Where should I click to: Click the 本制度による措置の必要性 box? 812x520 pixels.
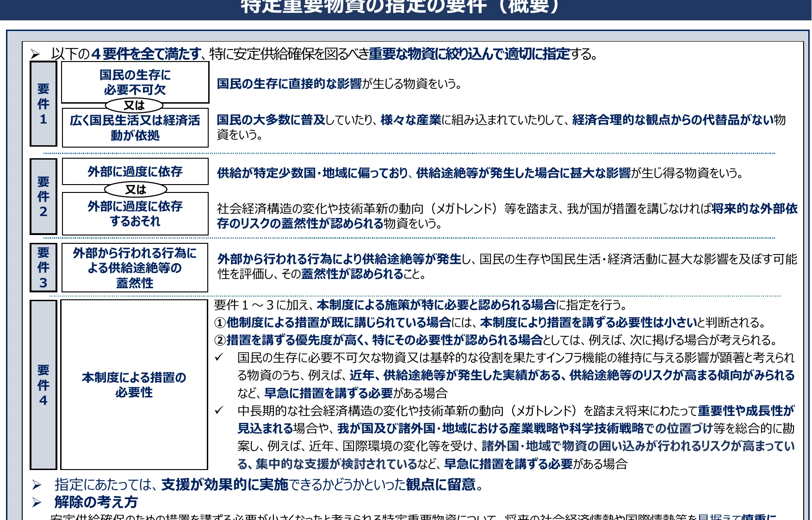[x=134, y=385]
